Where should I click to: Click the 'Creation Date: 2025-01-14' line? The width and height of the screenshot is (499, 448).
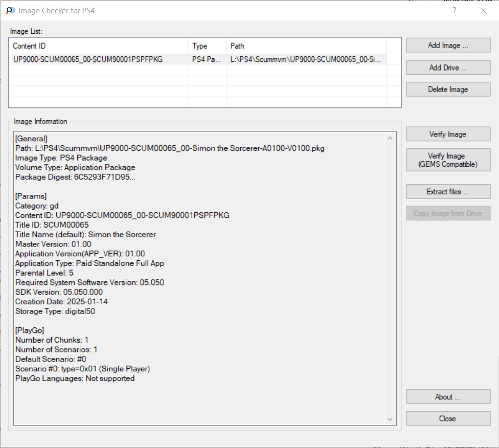pyautogui.click(x=61, y=301)
